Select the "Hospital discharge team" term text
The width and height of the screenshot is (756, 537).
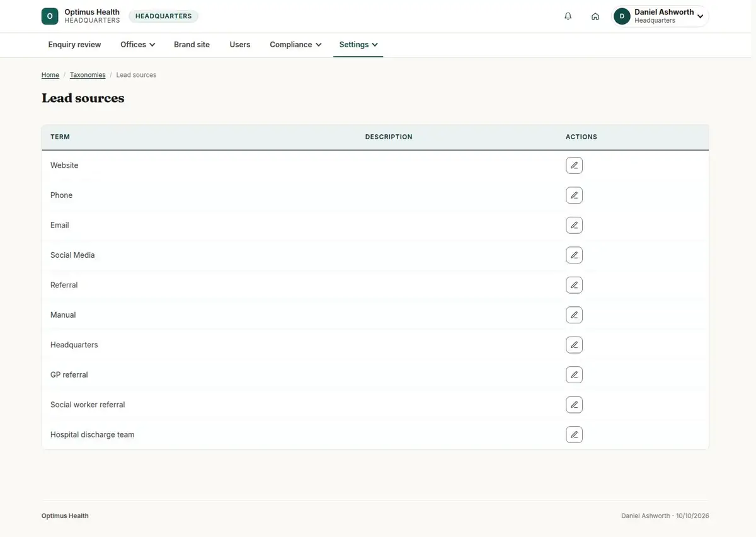[93, 435]
